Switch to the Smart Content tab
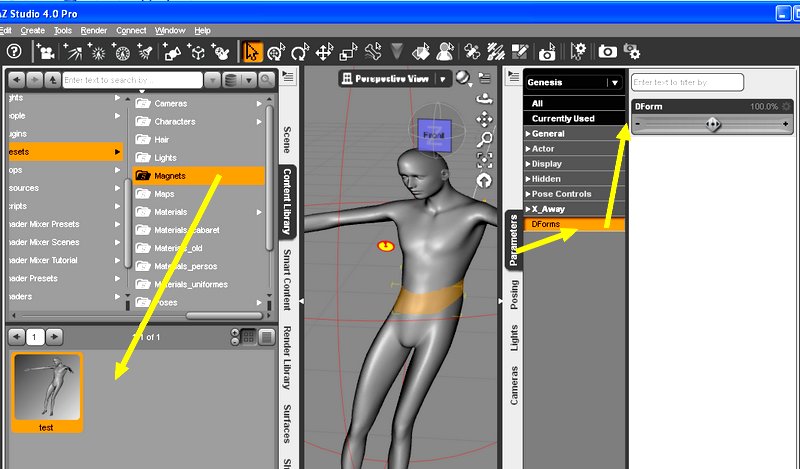This screenshot has width=800, height=469. click(x=287, y=280)
